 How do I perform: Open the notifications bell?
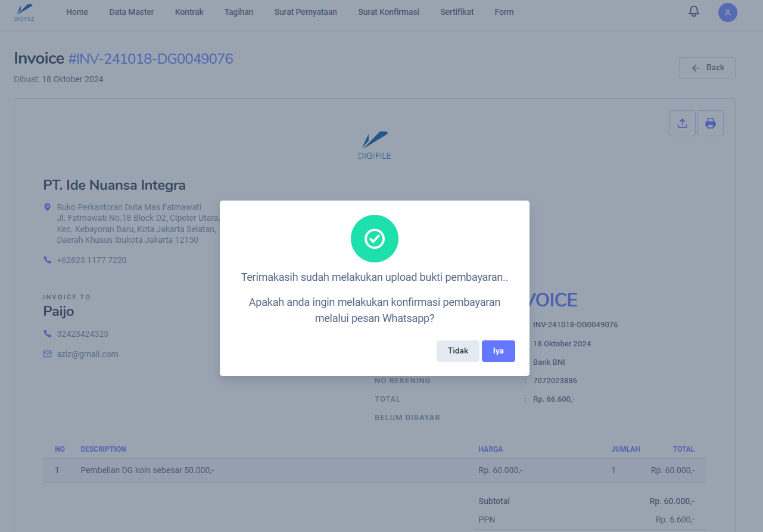[693, 12]
